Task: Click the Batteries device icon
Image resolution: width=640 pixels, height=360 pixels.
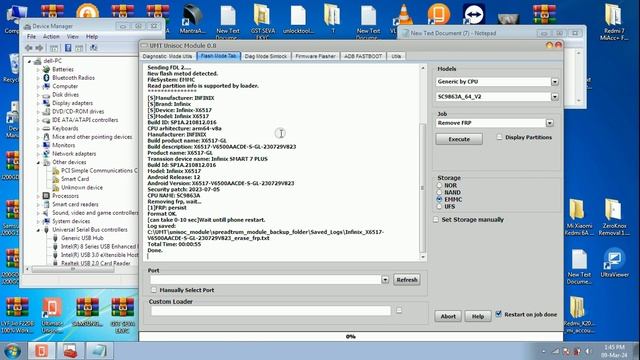Action: (x=46, y=69)
